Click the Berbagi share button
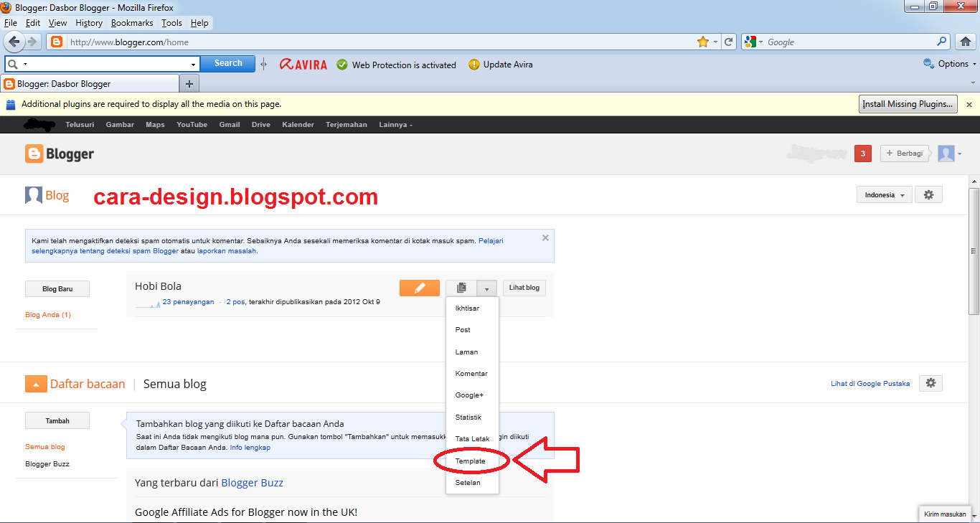Viewport: 980px width, 523px height. pyautogui.click(x=905, y=154)
